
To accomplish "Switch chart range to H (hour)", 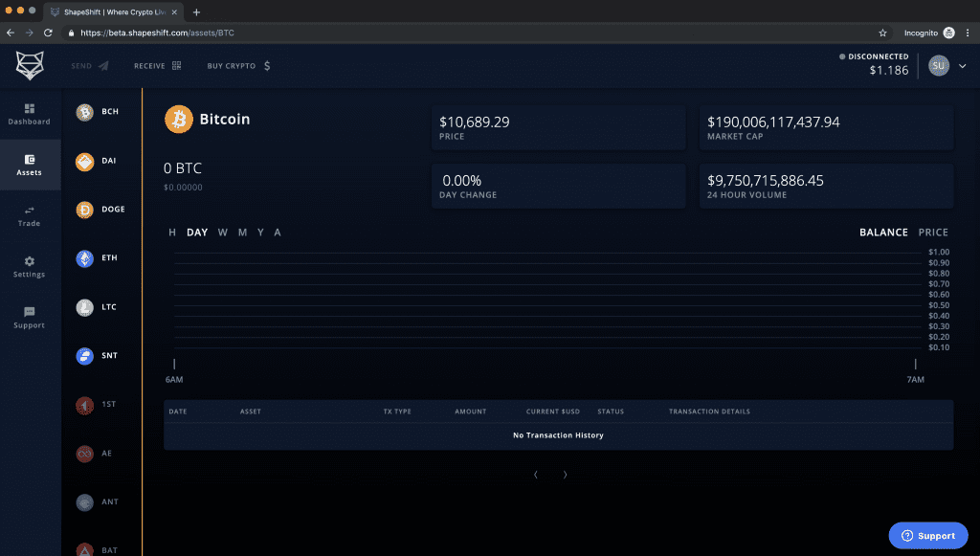I will click(x=172, y=233).
